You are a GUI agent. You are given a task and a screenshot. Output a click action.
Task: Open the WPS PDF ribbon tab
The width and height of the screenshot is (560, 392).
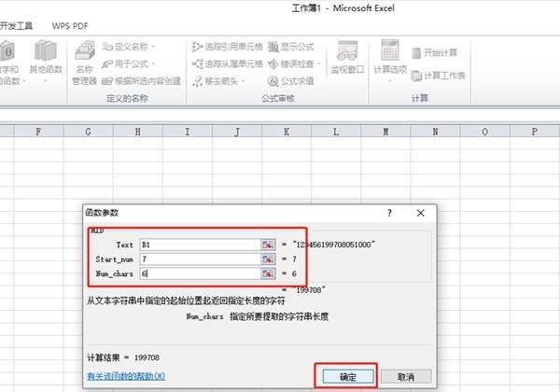point(70,26)
